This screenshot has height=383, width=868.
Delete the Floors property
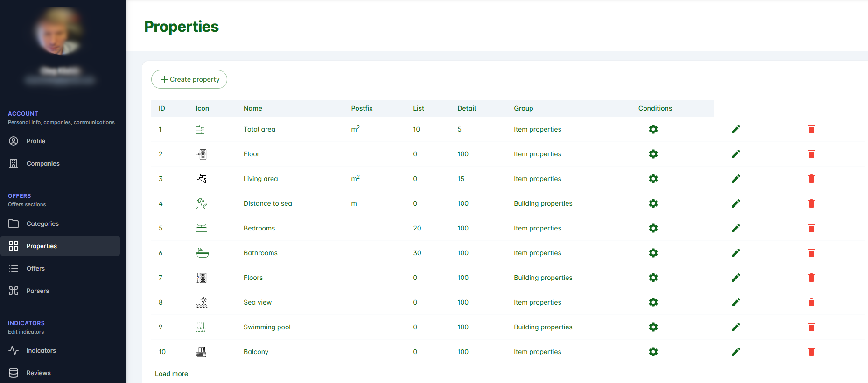pos(812,278)
